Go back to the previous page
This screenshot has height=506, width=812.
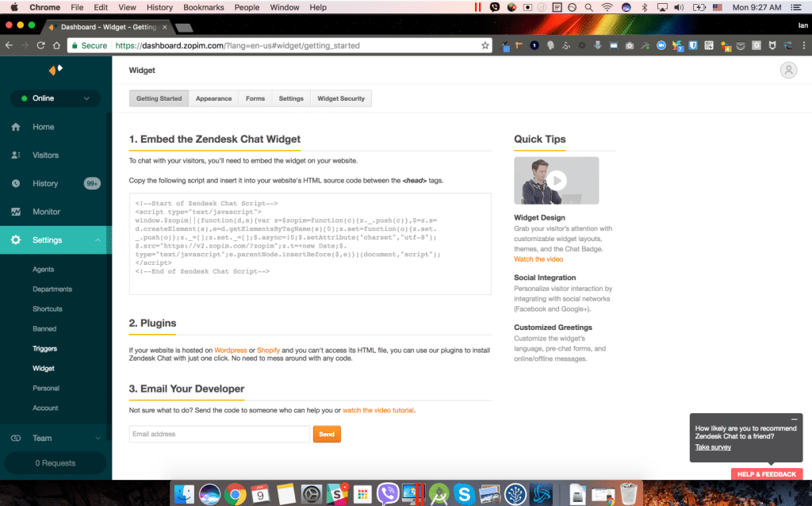10,45
